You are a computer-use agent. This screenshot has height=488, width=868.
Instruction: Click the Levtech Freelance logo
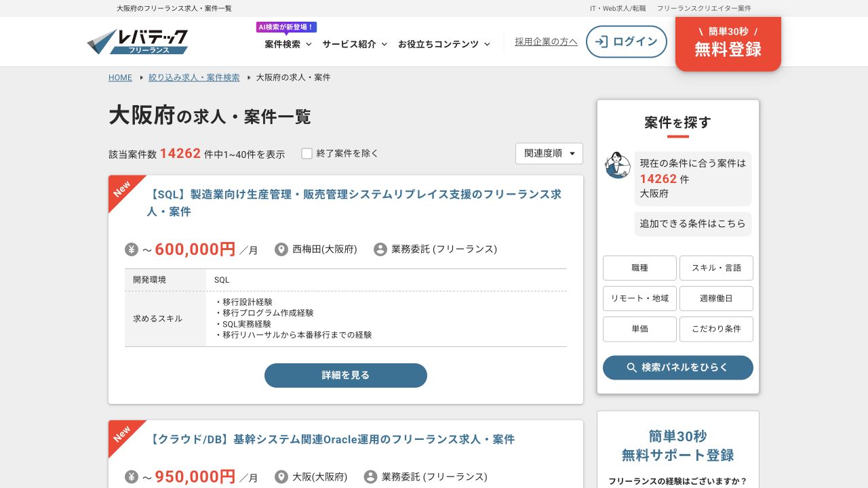(x=137, y=42)
